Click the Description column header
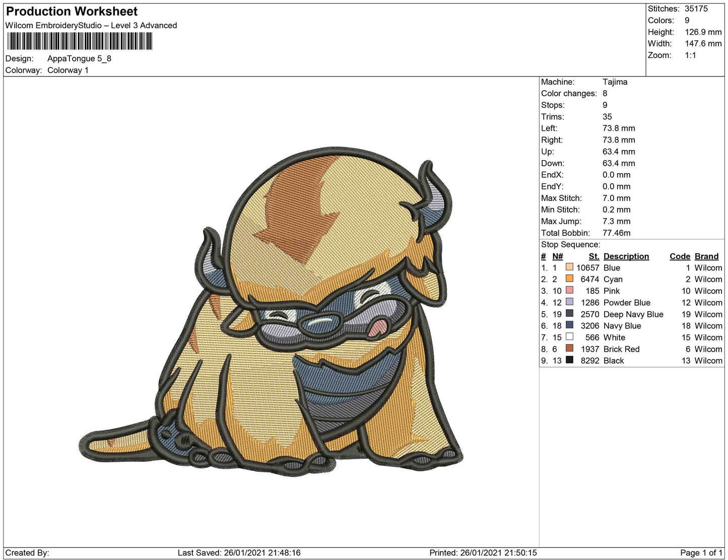The height and width of the screenshot is (560, 728). 626,256
